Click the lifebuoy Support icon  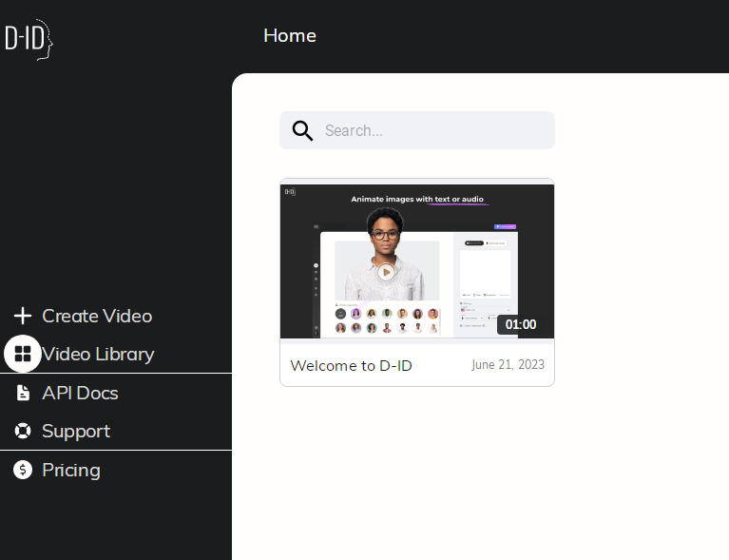[23, 432]
